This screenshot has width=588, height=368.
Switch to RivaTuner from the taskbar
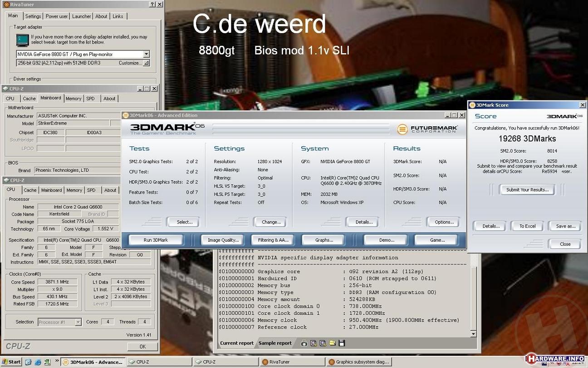click(x=293, y=362)
